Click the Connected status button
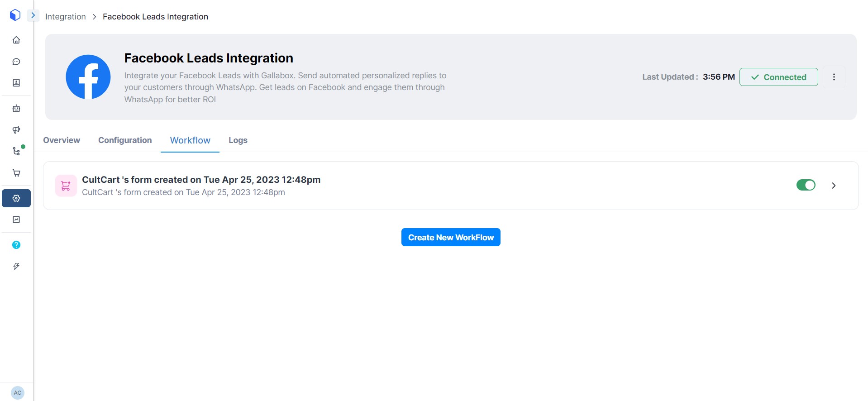 (x=778, y=77)
